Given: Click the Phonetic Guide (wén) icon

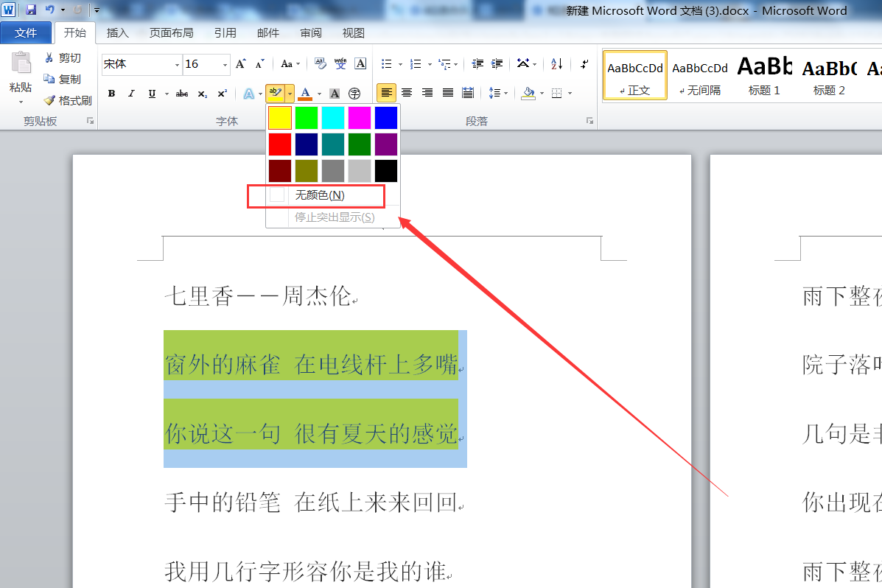Looking at the screenshot, I should (x=340, y=64).
